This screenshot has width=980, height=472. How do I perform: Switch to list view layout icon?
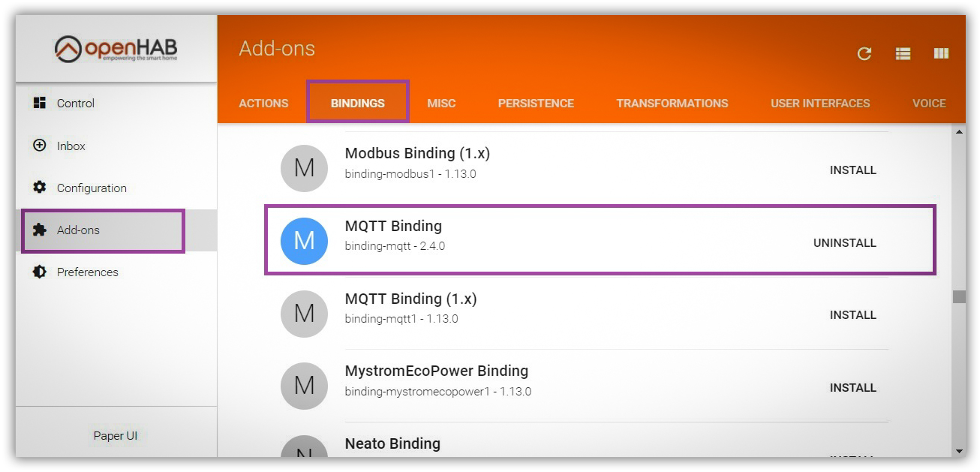pos(903,53)
